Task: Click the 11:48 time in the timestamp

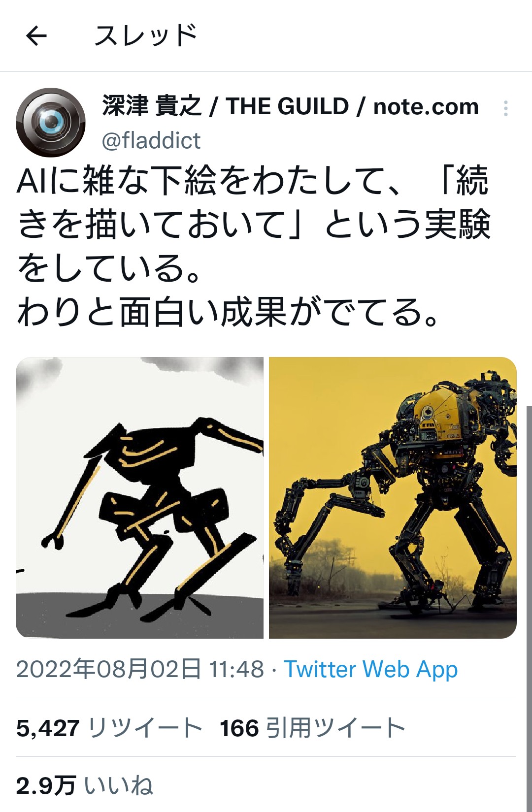Action: [236, 669]
